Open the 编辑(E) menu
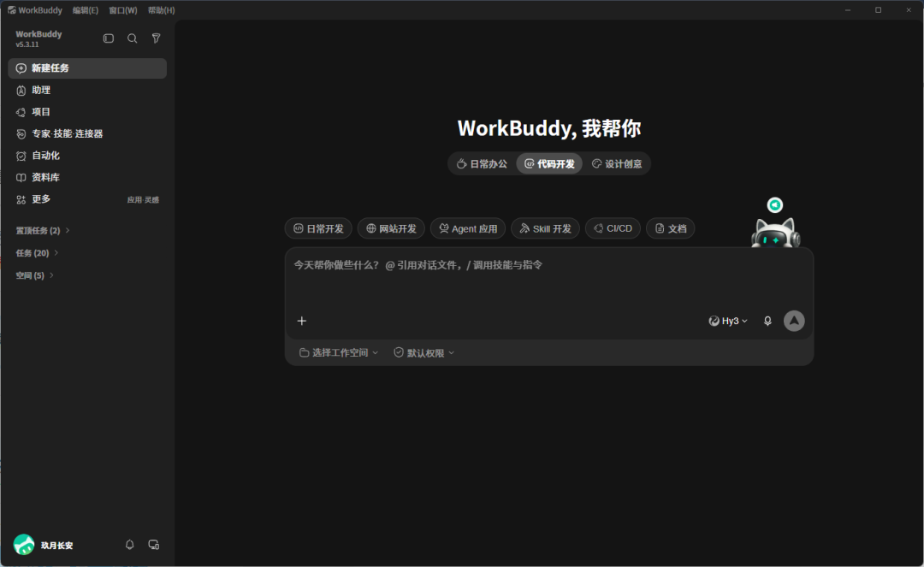 tap(86, 10)
